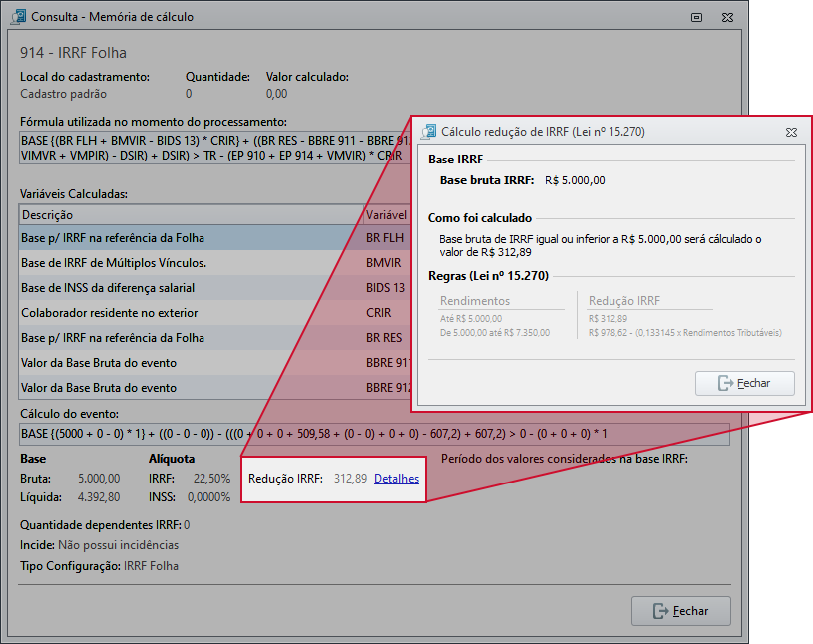Select row 'Base p/ IRRF na referência da Folha' with BR RES
Viewport: 813px width, 644px height.
214,337
